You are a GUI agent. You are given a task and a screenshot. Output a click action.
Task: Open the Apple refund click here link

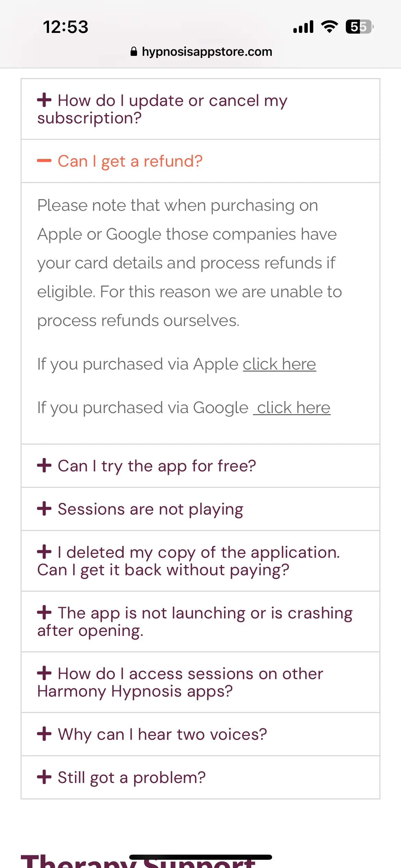pyautogui.click(x=279, y=364)
